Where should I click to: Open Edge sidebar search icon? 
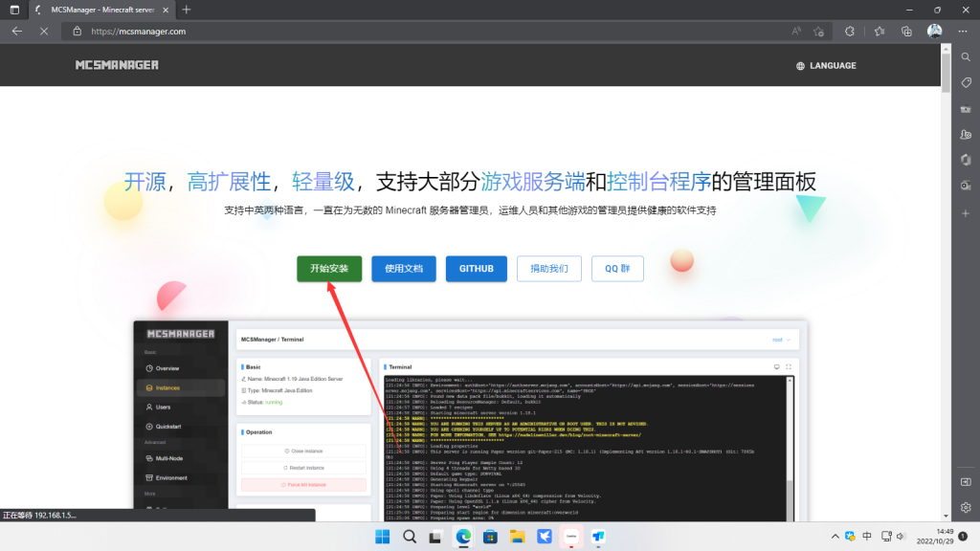[x=966, y=56]
